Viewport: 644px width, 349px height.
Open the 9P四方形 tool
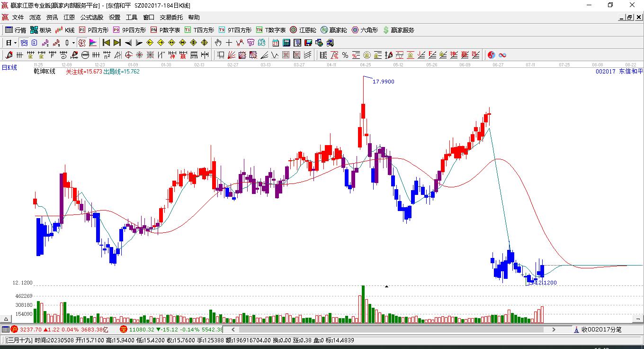coord(129,30)
